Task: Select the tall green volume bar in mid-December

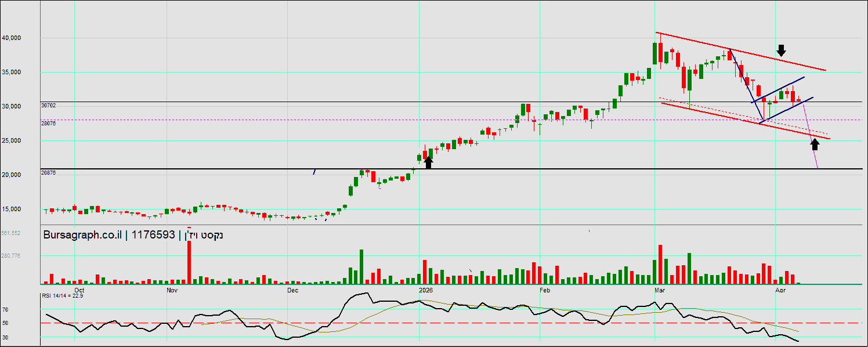Action: [361, 266]
